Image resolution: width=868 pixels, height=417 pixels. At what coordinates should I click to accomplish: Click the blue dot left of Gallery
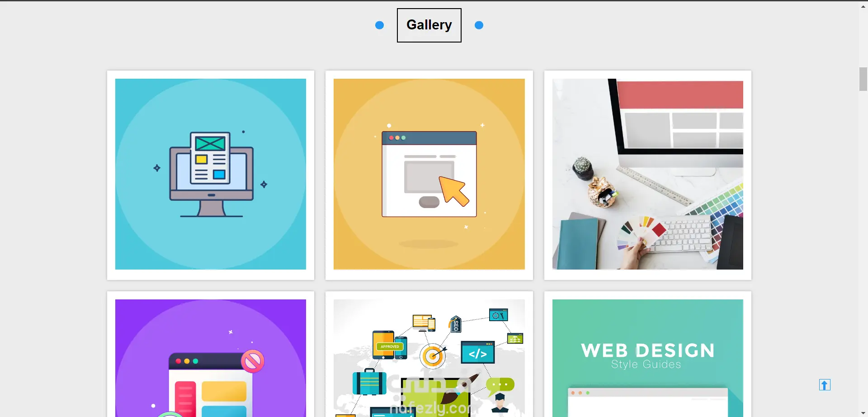pyautogui.click(x=380, y=25)
